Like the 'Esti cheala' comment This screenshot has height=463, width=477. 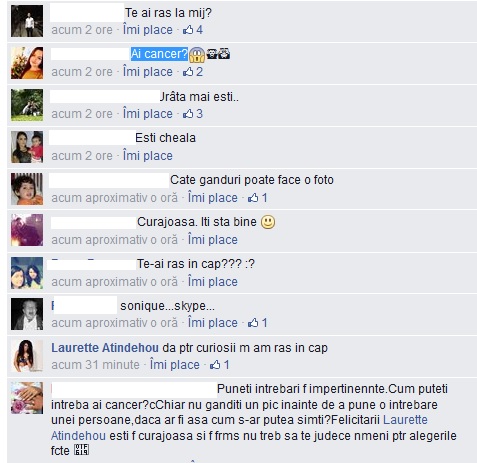[148, 156]
